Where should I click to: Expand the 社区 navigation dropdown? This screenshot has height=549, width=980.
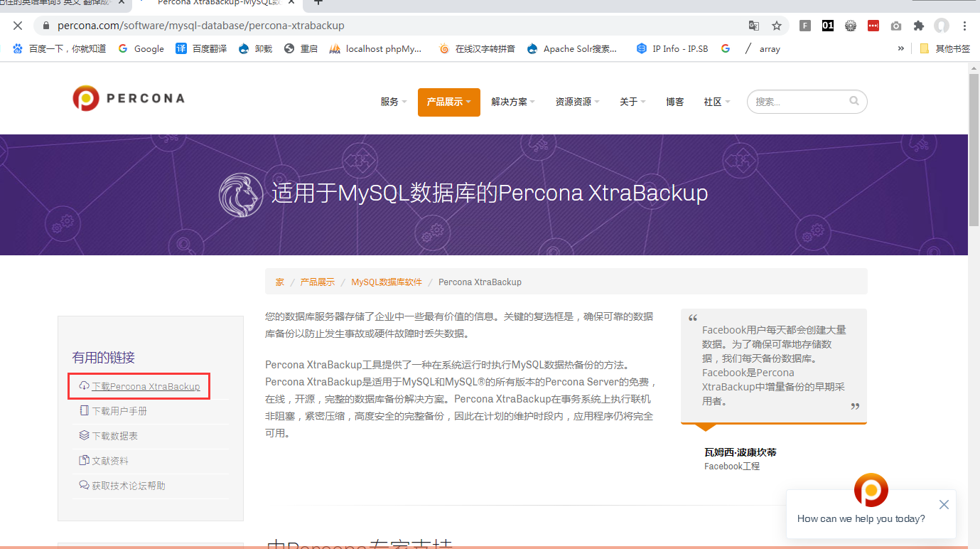716,102
